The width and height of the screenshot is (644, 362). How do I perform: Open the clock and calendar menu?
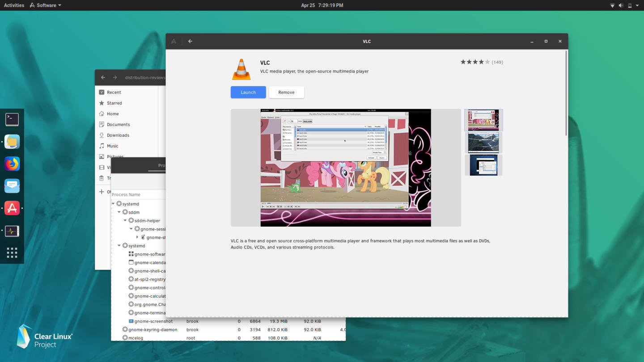322,5
